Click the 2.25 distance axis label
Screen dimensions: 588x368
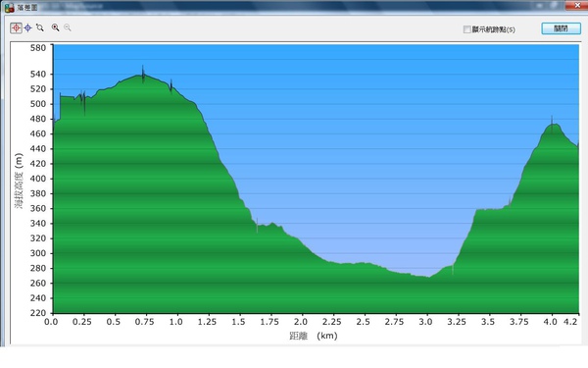[x=331, y=322]
